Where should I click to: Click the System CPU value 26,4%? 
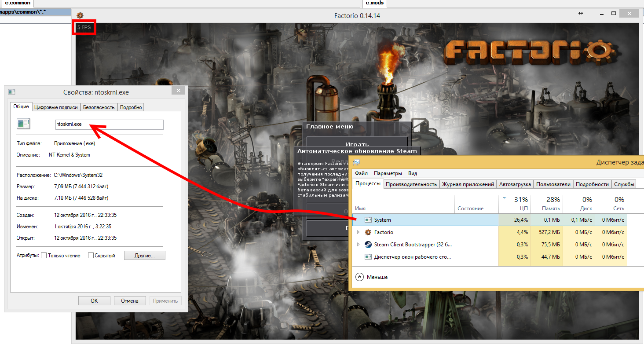pos(521,220)
